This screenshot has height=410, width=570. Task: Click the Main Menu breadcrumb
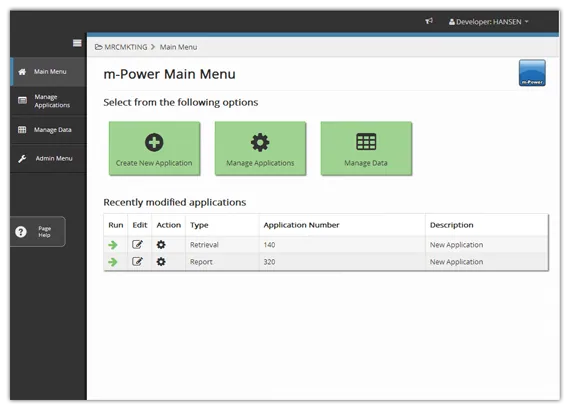pos(178,47)
